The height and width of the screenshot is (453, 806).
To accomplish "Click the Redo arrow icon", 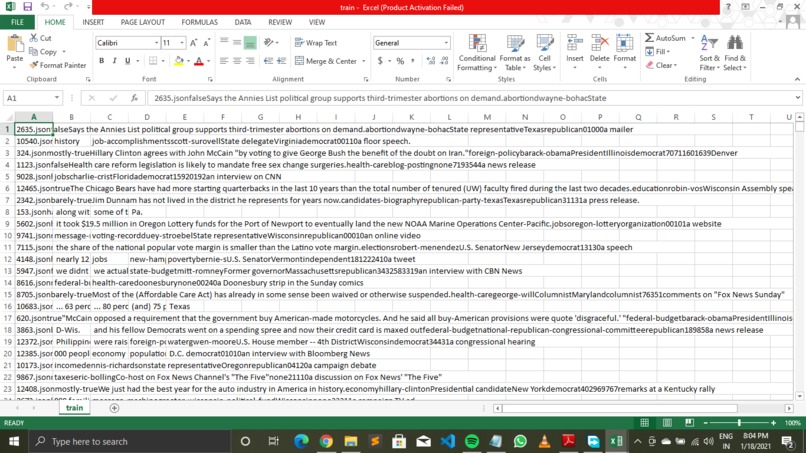I will 68,7.
